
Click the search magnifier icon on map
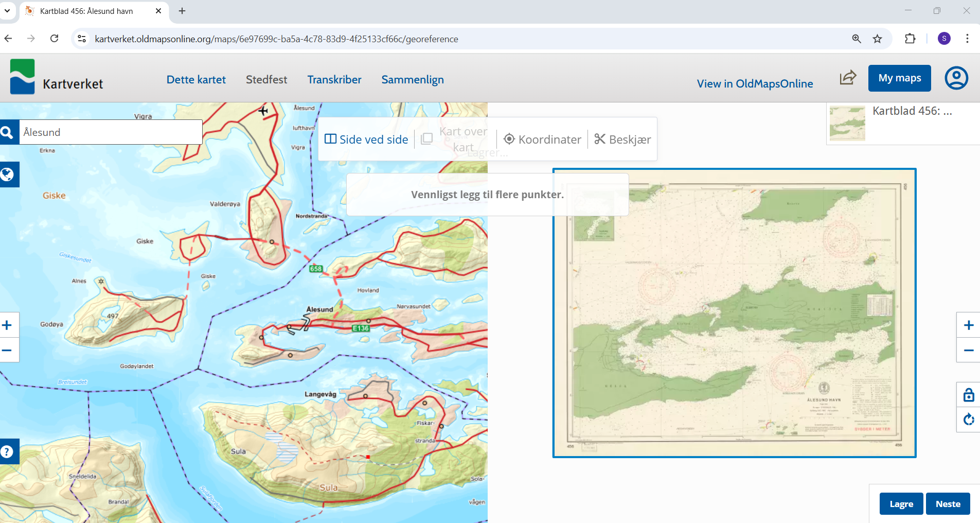7,133
